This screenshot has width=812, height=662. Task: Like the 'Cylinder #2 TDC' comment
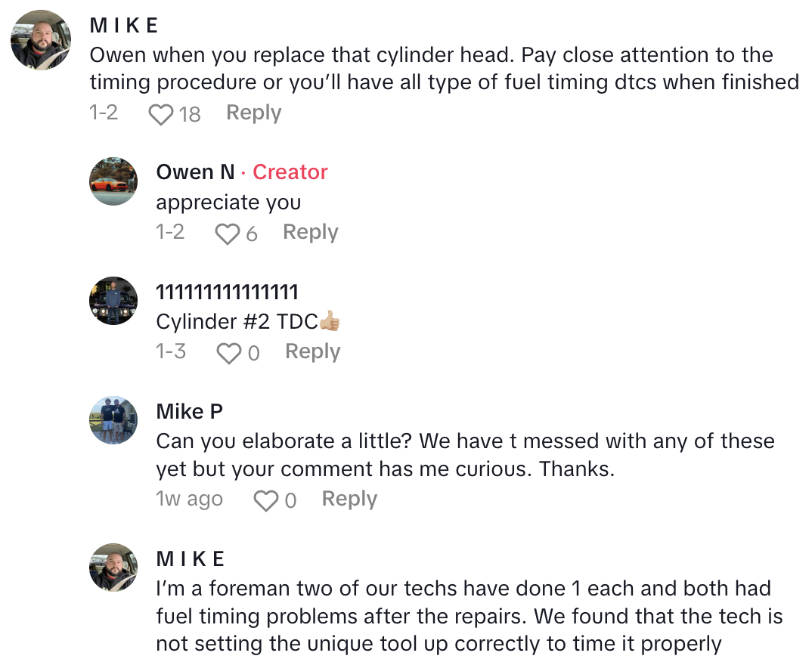[x=228, y=354]
